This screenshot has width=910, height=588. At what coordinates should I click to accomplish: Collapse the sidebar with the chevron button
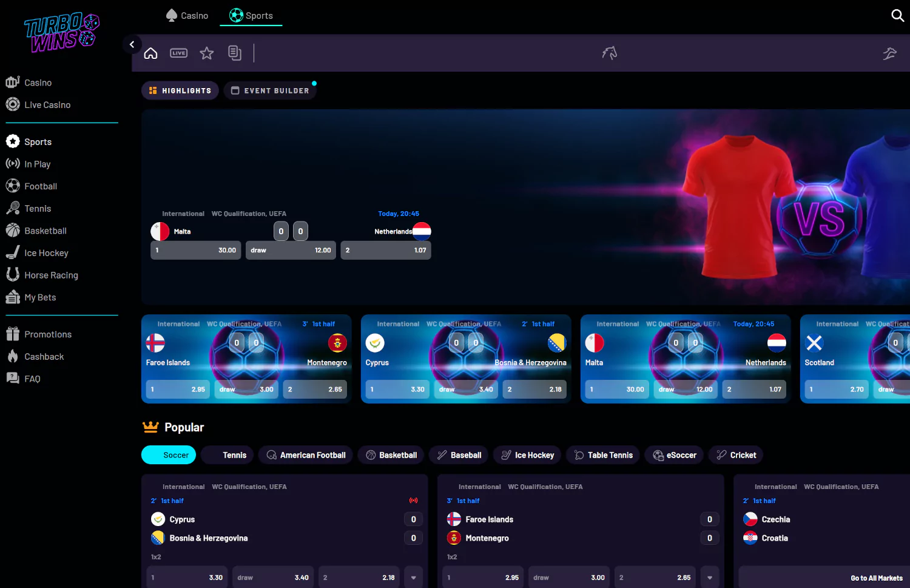(132, 44)
